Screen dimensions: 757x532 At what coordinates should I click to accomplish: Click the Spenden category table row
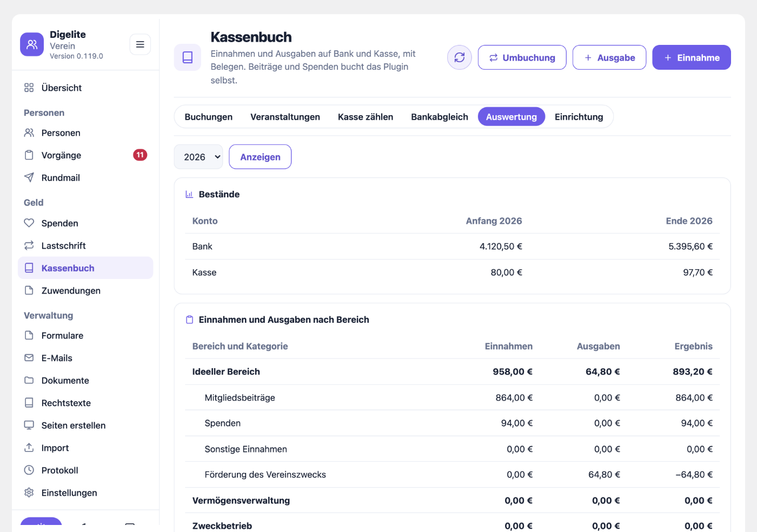click(x=452, y=423)
